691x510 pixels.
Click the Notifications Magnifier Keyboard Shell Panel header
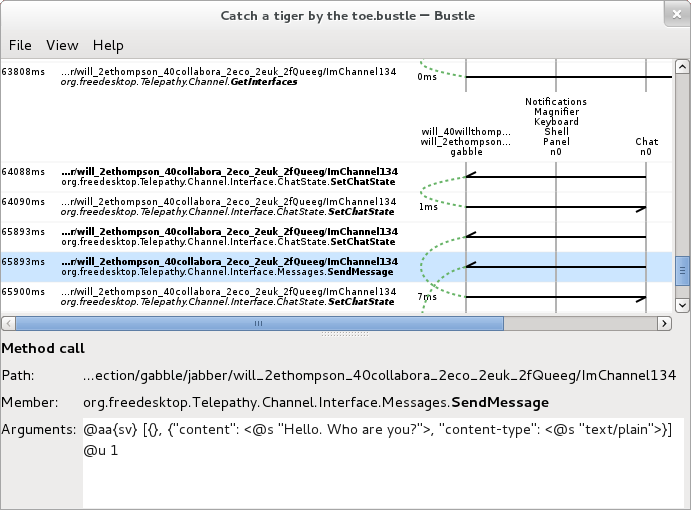(x=556, y=127)
